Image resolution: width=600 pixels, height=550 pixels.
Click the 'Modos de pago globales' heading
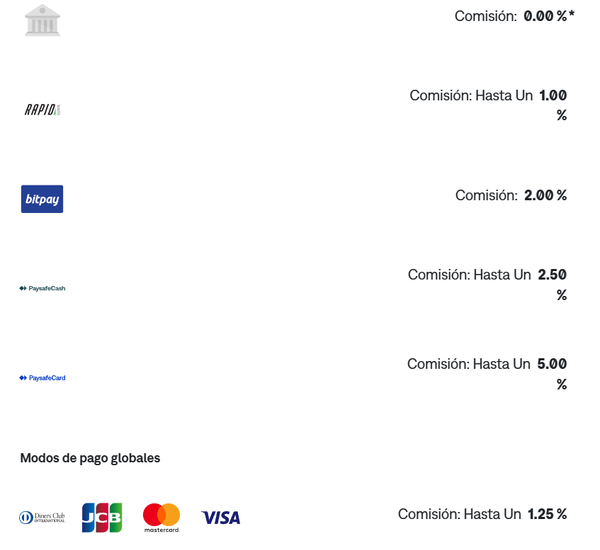(90, 458)
